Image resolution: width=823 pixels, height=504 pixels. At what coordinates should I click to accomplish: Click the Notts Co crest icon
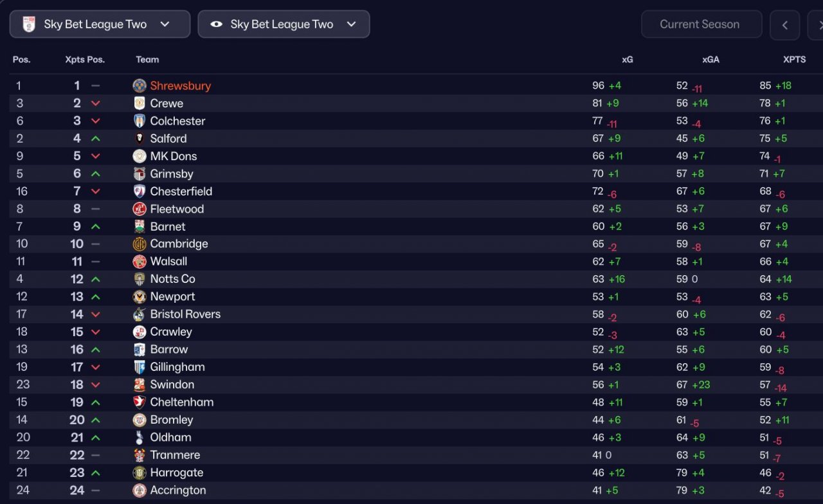click(140, 279)
